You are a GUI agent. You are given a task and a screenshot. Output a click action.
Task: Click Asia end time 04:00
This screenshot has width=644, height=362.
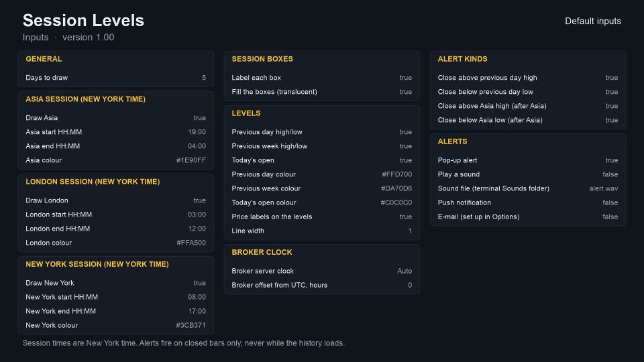pos(197,146)
